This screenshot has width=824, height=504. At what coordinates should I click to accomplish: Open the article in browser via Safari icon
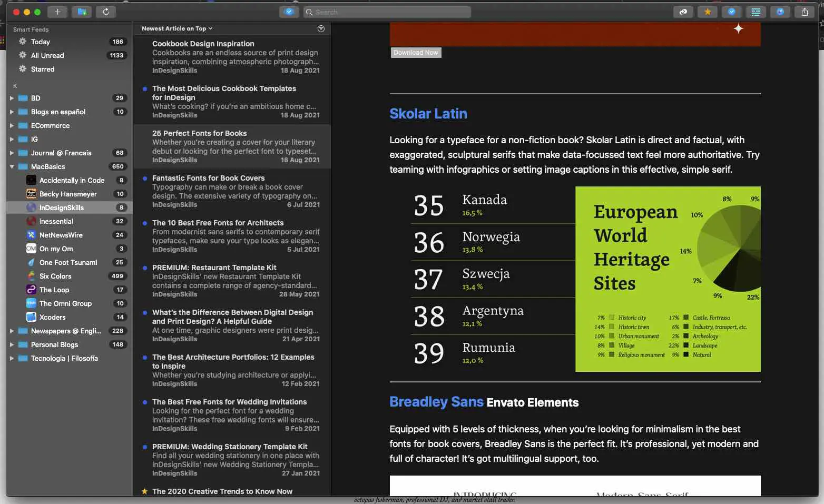[780, 12]
